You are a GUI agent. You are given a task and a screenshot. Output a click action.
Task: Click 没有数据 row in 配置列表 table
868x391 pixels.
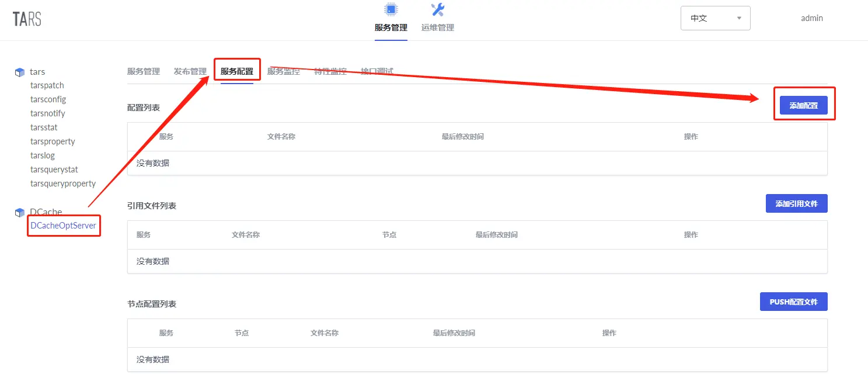[477, 163]
